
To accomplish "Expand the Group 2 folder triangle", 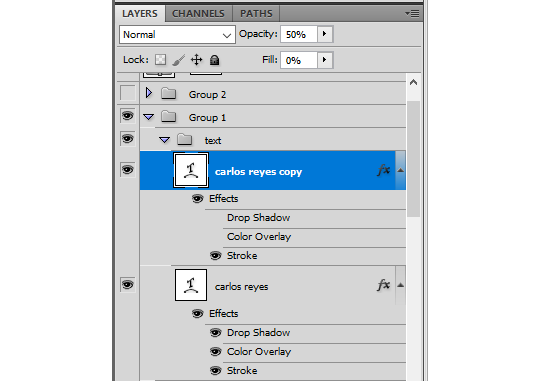I will [149, 93].
